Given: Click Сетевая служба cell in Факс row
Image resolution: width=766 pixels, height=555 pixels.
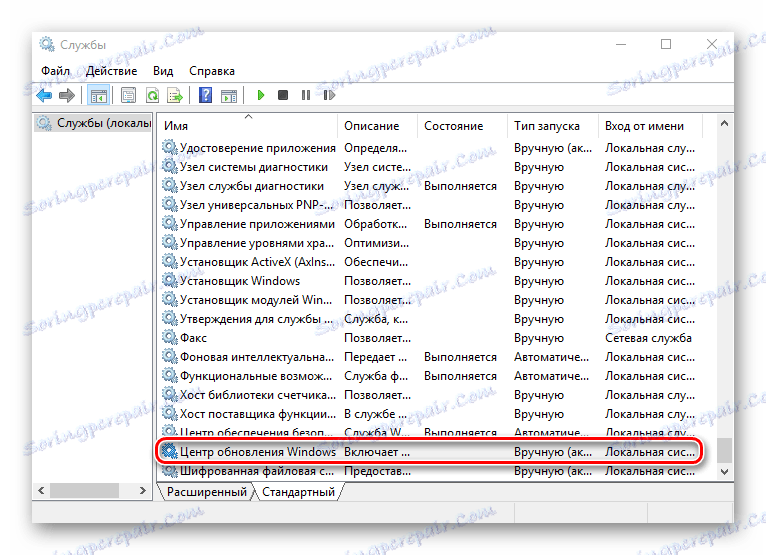Looking at the screenshot, I should (x=648, y=338).
